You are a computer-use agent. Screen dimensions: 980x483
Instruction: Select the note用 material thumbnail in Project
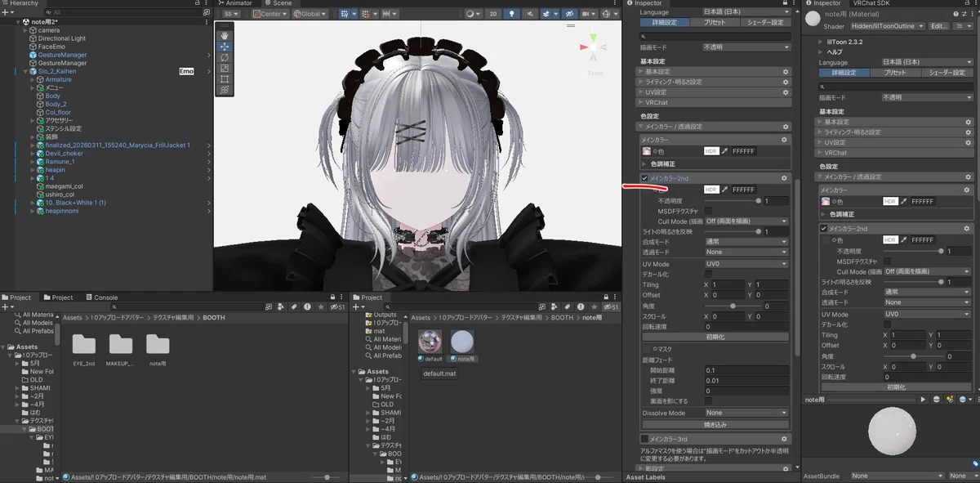462,342
